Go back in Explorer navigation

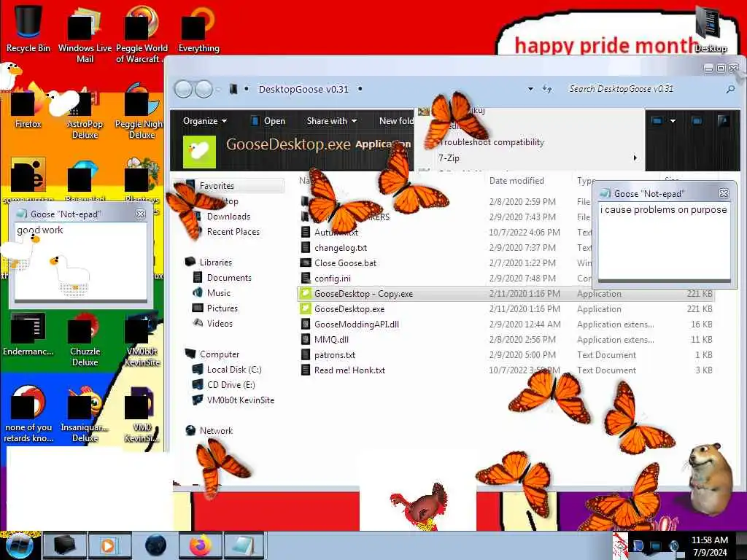[x=183, y=90]
